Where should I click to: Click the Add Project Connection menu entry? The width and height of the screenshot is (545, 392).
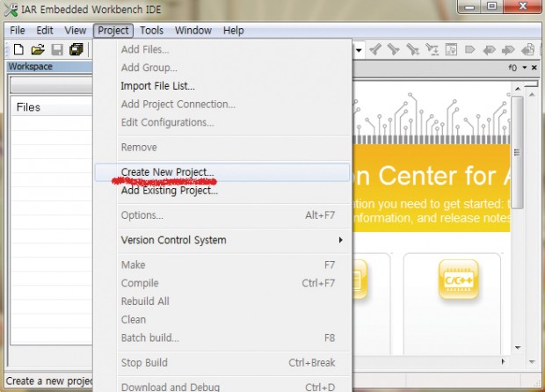[222, 104]
